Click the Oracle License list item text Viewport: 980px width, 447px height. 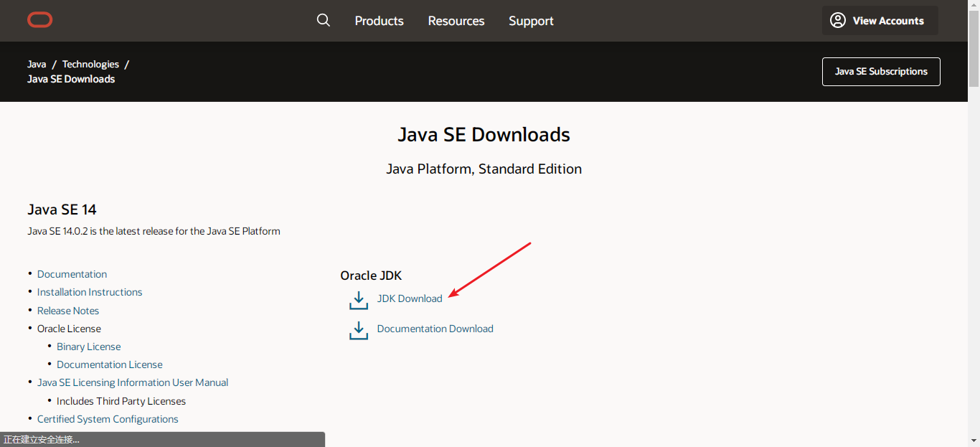click(x=69, y=329)
